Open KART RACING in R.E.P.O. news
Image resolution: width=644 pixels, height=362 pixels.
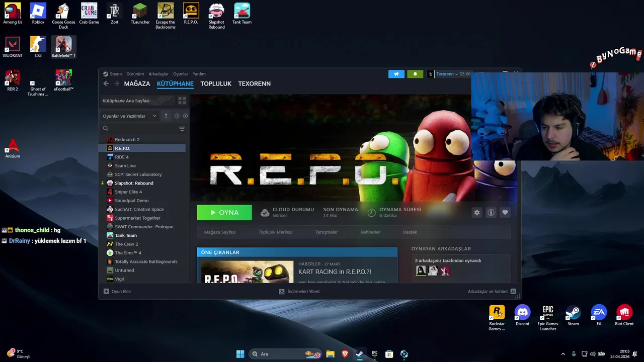point(335,272)
